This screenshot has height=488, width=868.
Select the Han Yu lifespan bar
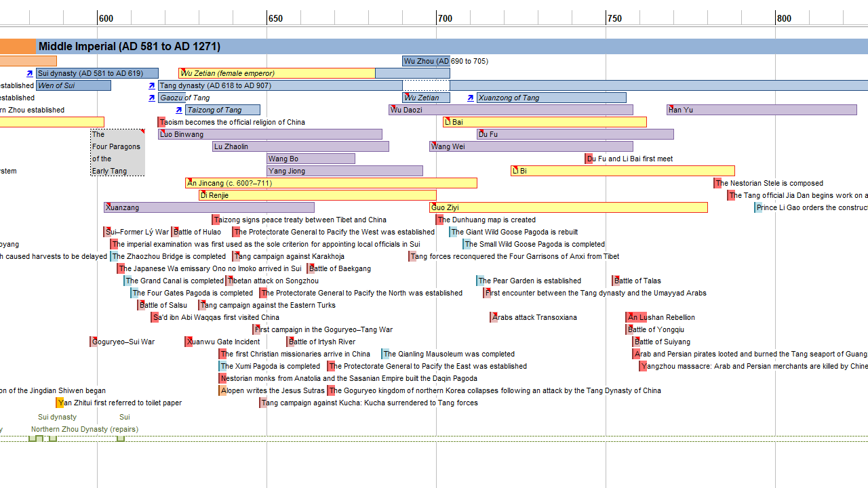(x=762, y=110)
